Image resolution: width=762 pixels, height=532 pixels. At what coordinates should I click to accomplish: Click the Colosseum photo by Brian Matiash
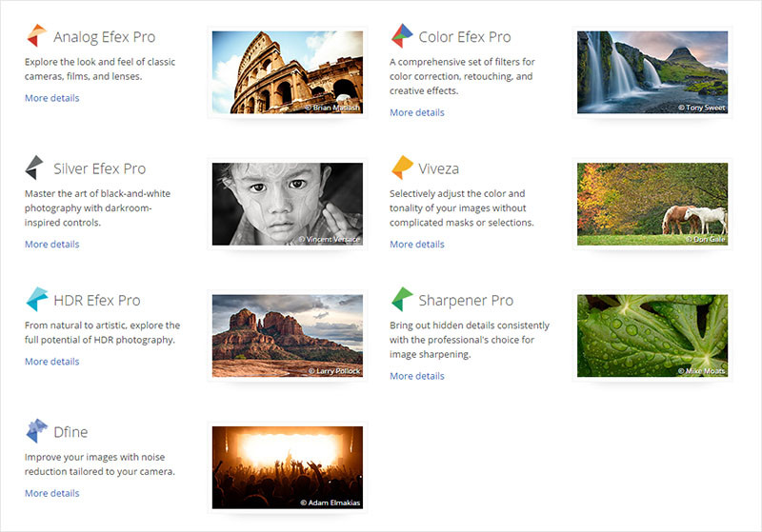pyautogui.click(x=287, y=72)
